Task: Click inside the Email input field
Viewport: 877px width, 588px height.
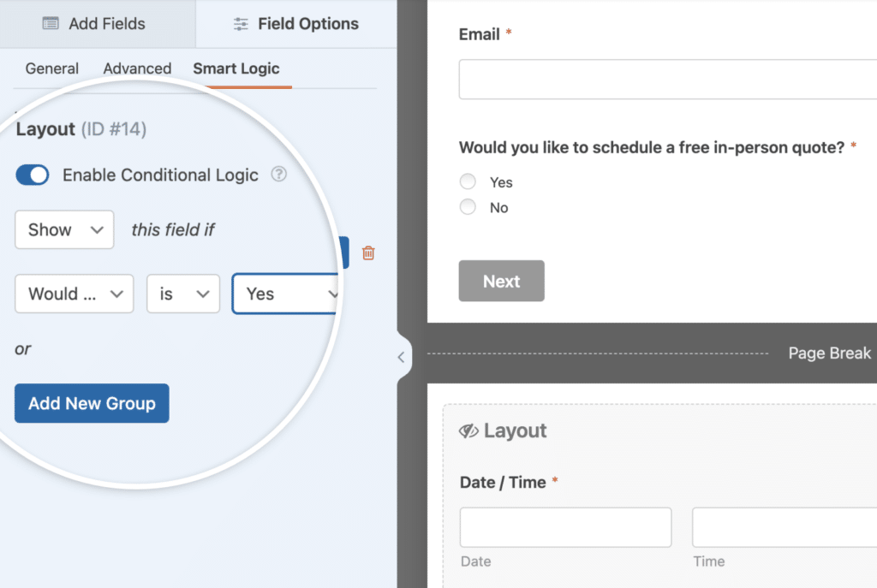Action: click(x=667, y=79)
